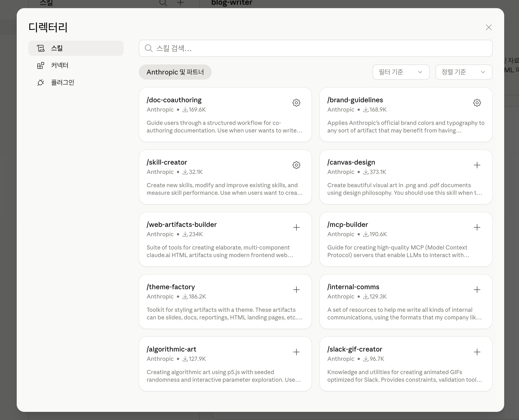Close the 디렉터리 dialog
The width and height of the screenshot is (519, 420).
coord(489,27)
